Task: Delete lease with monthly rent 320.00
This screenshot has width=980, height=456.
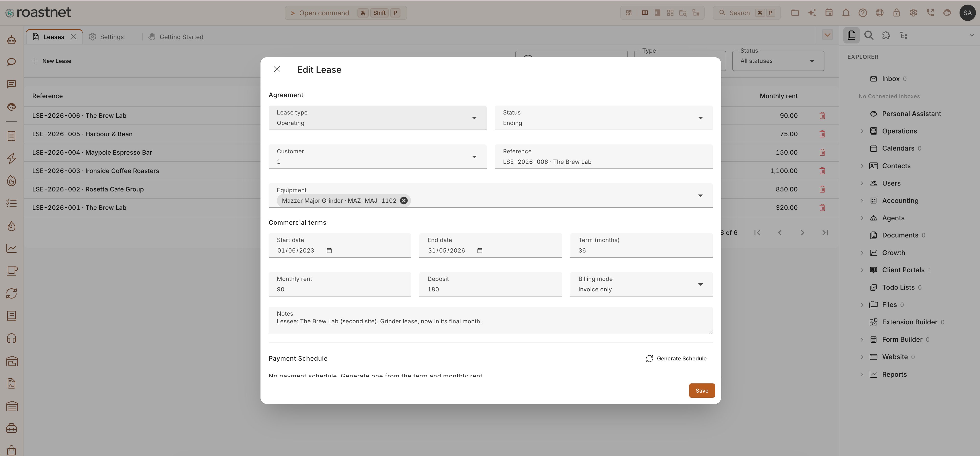Action: (822, 208)
